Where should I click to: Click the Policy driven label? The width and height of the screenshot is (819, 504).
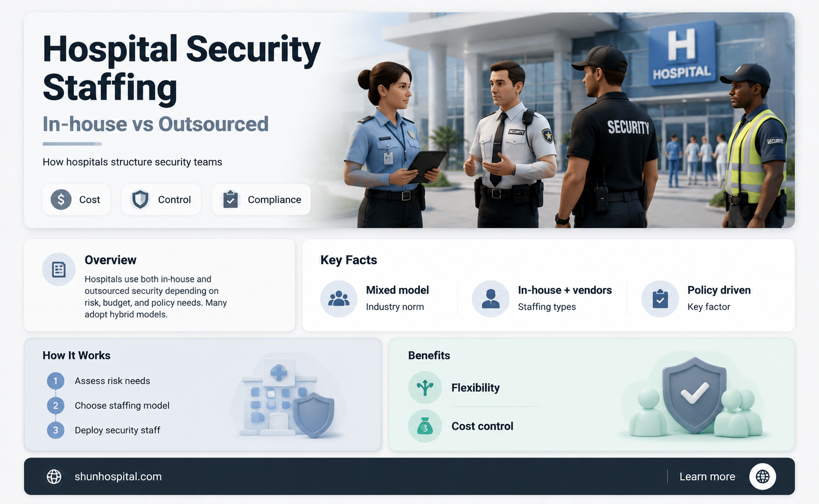pos(719,290)
